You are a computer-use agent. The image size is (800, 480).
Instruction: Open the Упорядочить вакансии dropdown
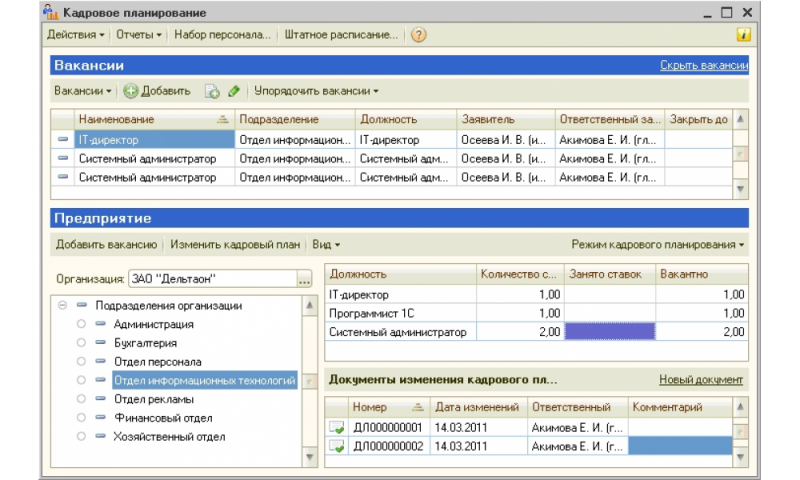[316, 91]
